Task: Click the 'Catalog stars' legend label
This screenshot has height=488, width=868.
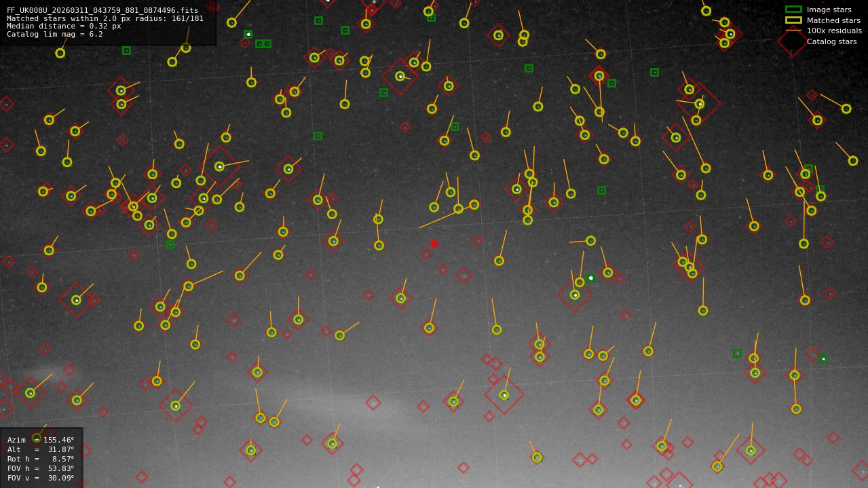Action: point(831,42)
